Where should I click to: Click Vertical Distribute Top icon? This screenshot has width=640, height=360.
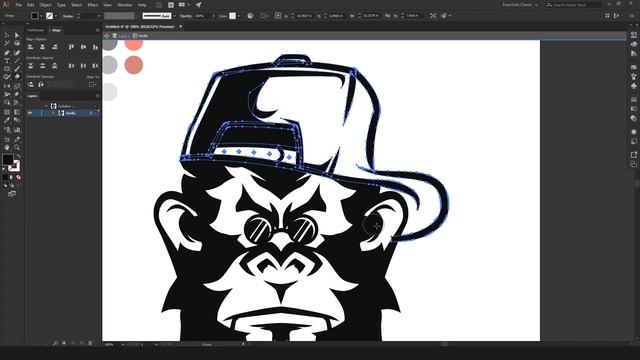(31, 65)
